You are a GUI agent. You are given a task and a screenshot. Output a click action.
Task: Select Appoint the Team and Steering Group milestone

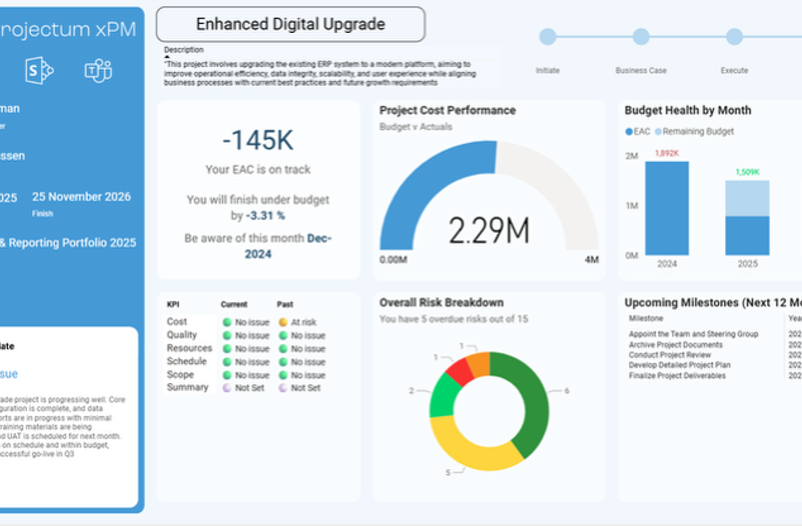tap(693, 334)
